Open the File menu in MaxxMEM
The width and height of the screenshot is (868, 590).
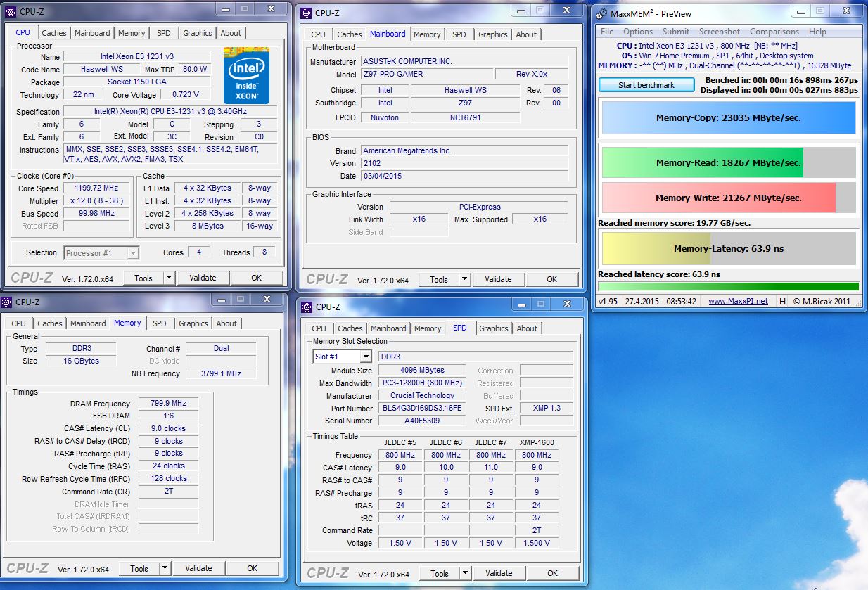tap(607, 32)
